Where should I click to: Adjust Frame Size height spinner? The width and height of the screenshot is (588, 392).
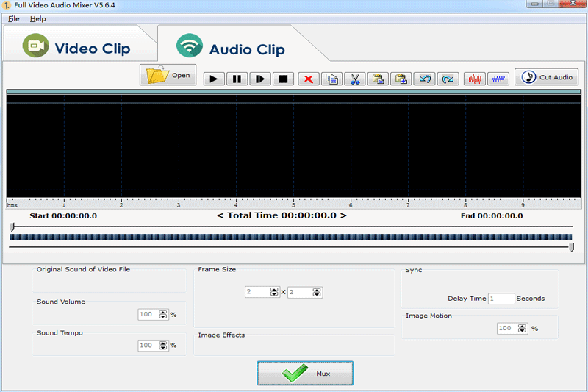pyautogui.click(x=317, y=292)
